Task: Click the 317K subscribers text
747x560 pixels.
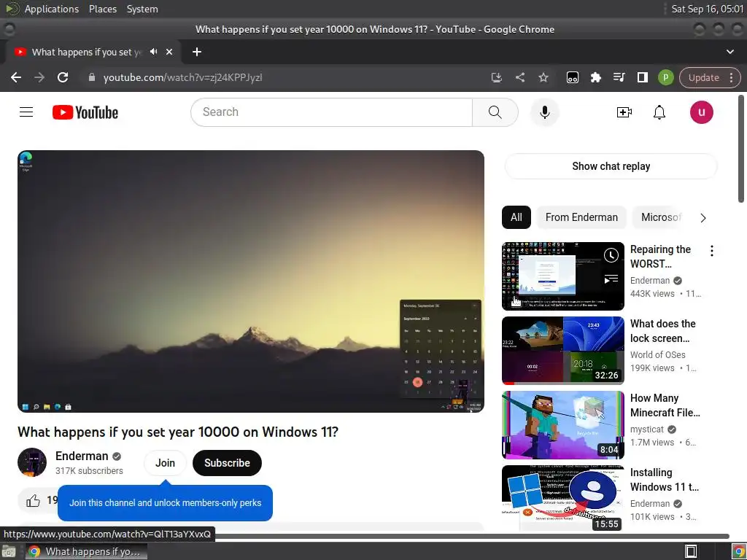Action: (x=89, y=471)
